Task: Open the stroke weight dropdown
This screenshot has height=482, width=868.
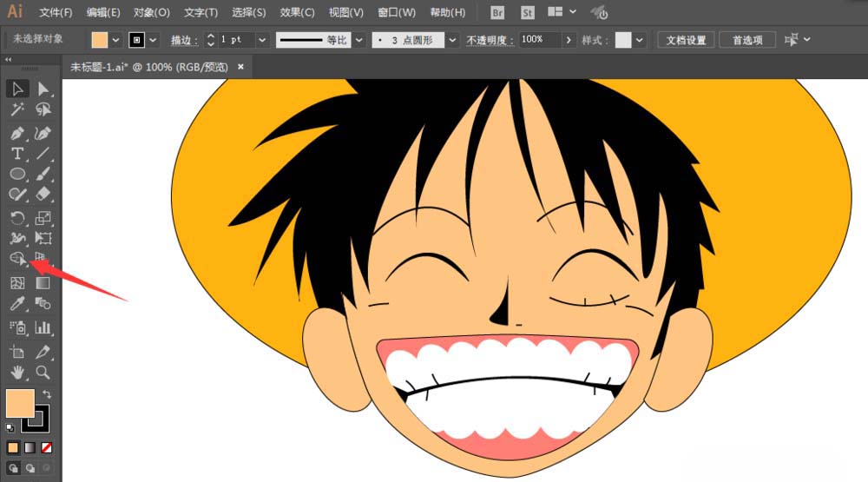Action: (262, 40)
